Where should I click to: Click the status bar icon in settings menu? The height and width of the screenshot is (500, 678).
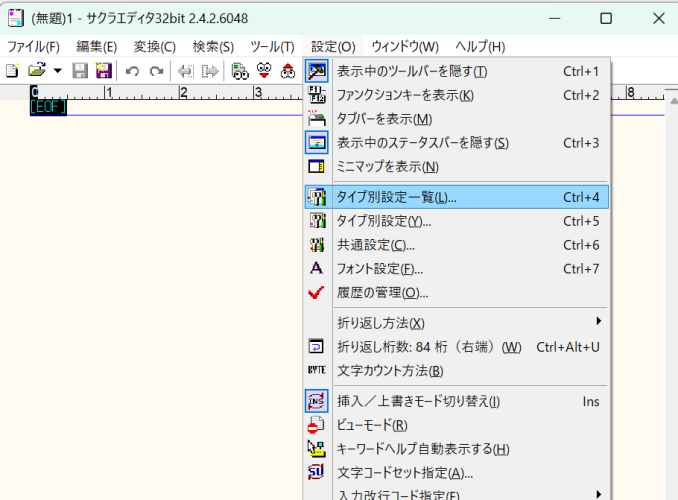pyautogui.click(x=317, y=143)
